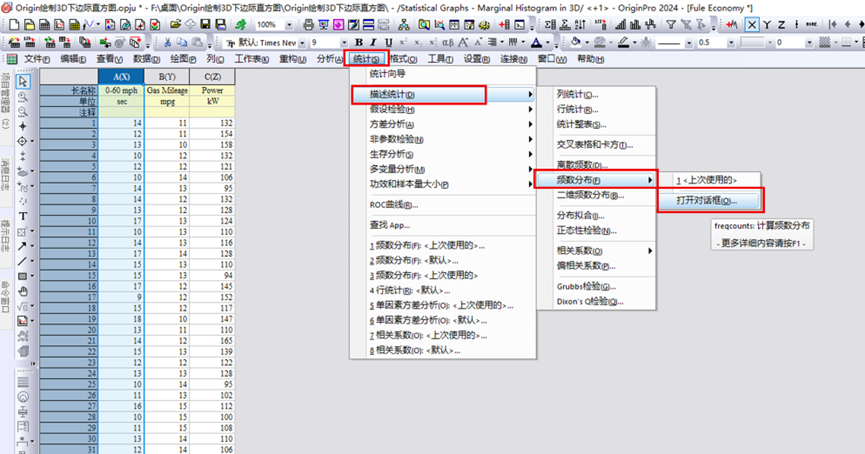
Task: Apply Italic text formatting
Action: [x=373, y=42]
